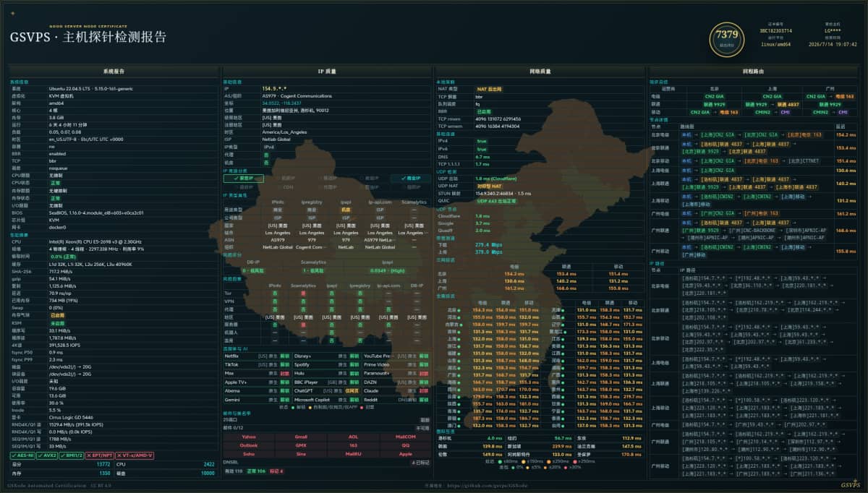Click the Netflix streaming unlock row

click(257, 356)
